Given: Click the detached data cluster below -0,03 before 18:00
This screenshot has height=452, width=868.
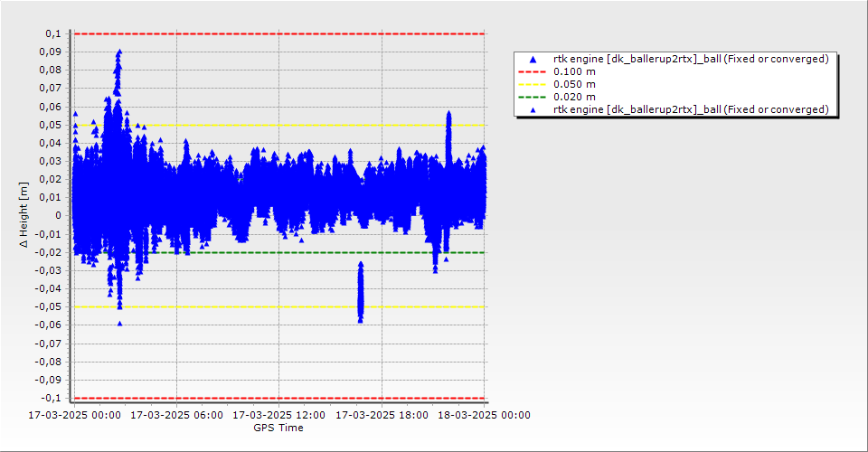Looking at the screenshot, I should [x=361, y=292].
